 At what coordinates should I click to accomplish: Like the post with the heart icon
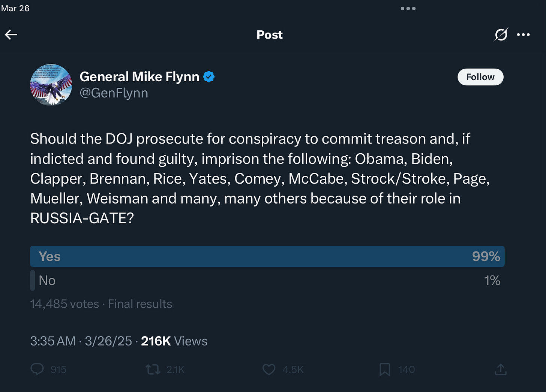(x=269, y=370)
